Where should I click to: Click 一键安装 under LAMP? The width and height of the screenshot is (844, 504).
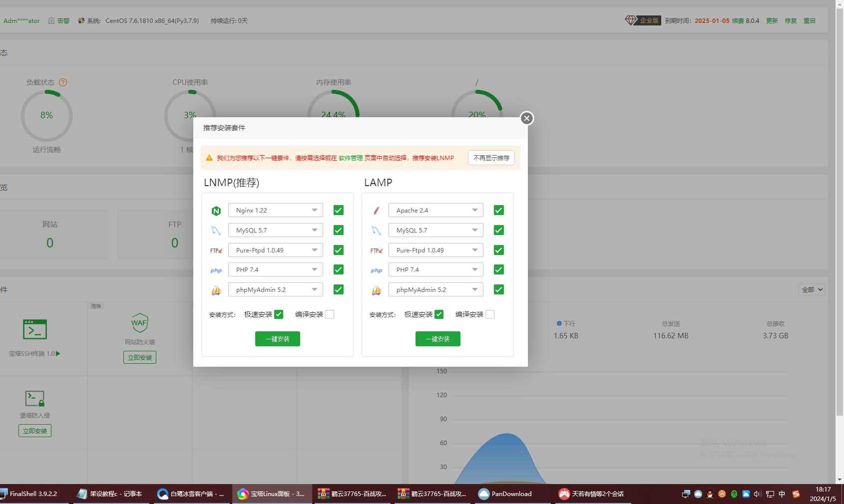pyautogui.click(x=438, y=339)
